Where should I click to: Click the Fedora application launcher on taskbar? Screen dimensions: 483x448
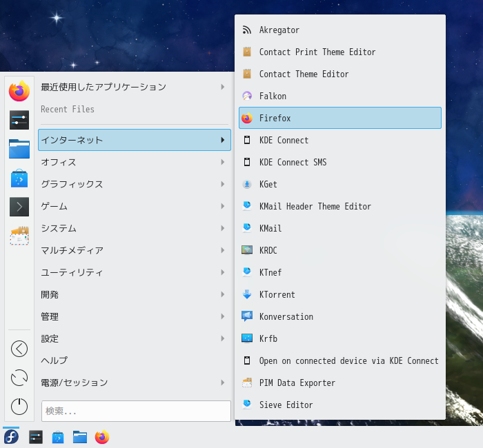tap(11, 437)
